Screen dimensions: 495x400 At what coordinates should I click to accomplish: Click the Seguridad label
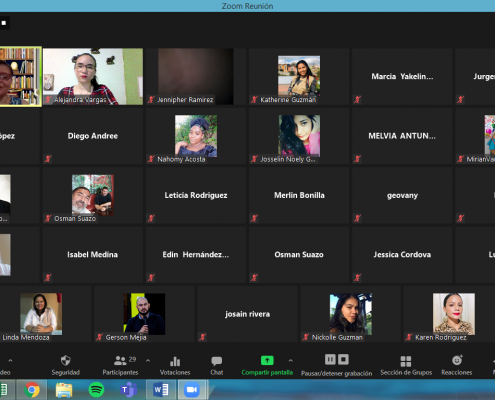[x=66, y=372]
